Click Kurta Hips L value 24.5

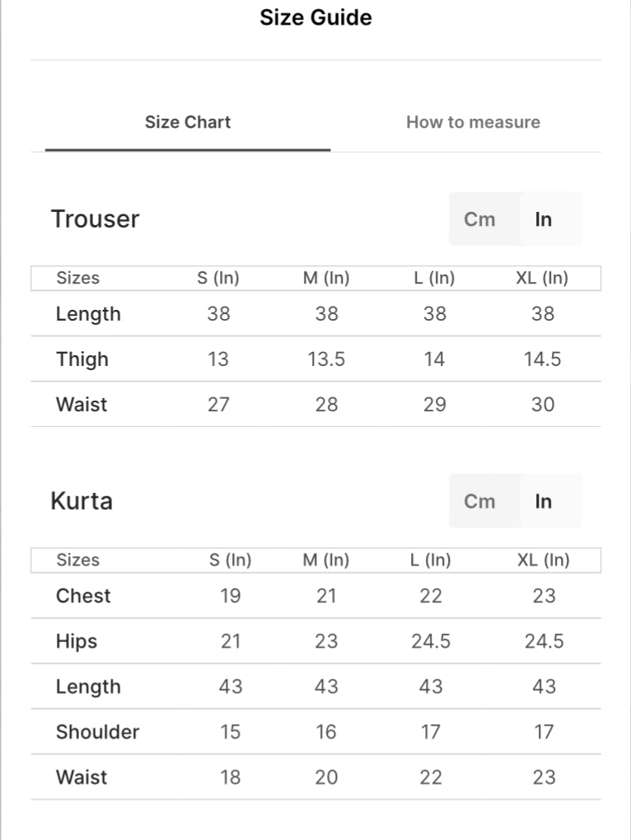tap(431, 641)
